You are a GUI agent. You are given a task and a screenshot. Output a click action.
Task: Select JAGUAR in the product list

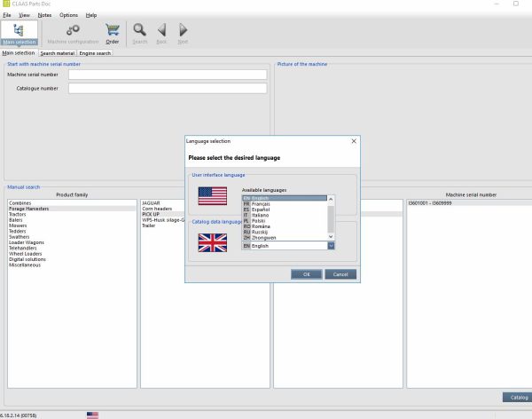click(163, 203)
